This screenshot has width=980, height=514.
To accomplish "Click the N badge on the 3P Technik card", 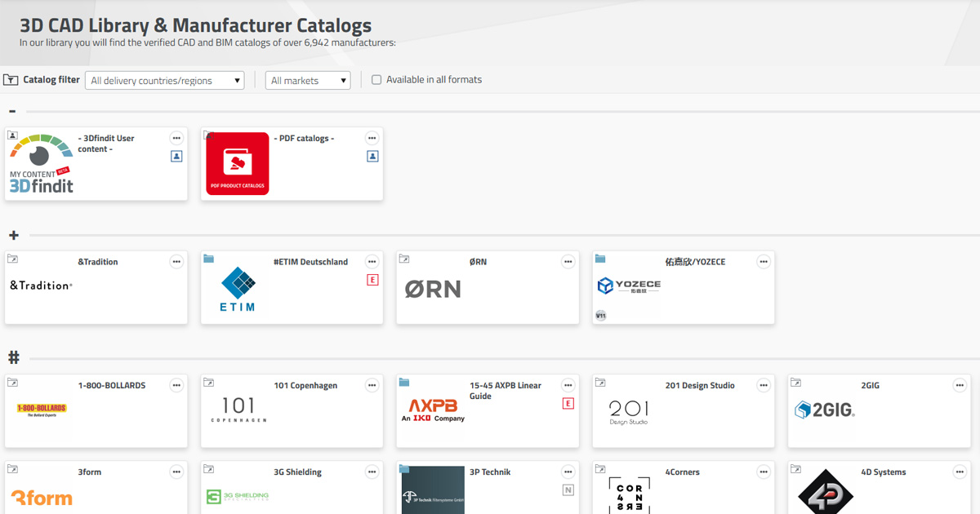I will click(x=568, y=490).
